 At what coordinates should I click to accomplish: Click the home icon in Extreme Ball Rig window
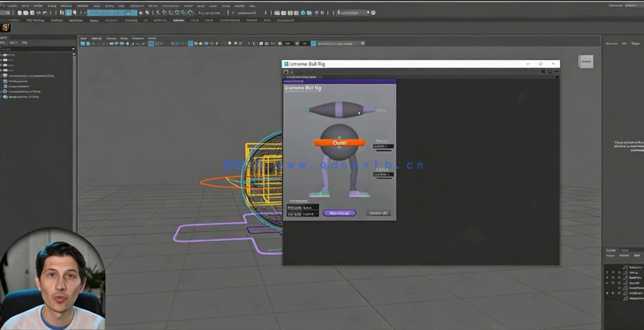pyautogui.click(x=286, y=72)
